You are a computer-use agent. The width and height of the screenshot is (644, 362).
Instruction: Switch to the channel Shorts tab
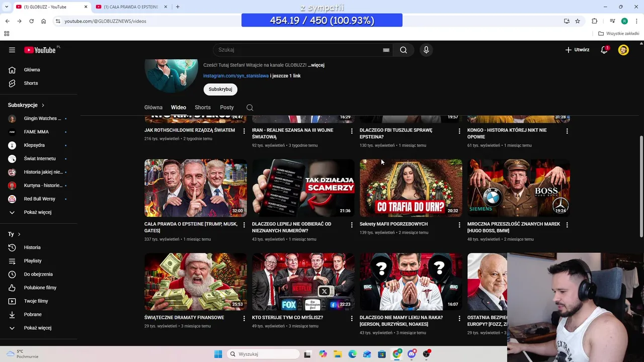203,108
